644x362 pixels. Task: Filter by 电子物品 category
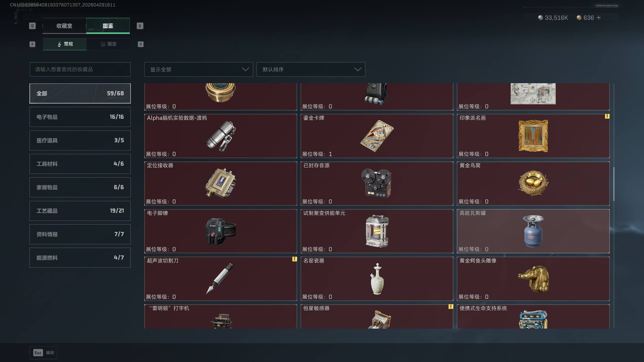pyautogui.click(x=80, y=117)
